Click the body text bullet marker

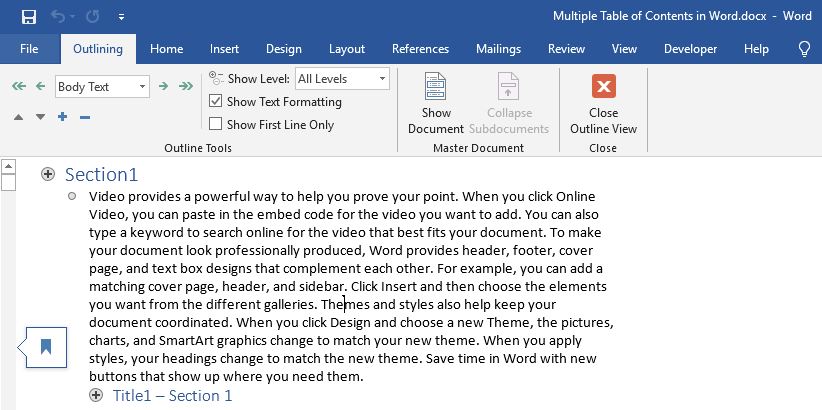72,196
